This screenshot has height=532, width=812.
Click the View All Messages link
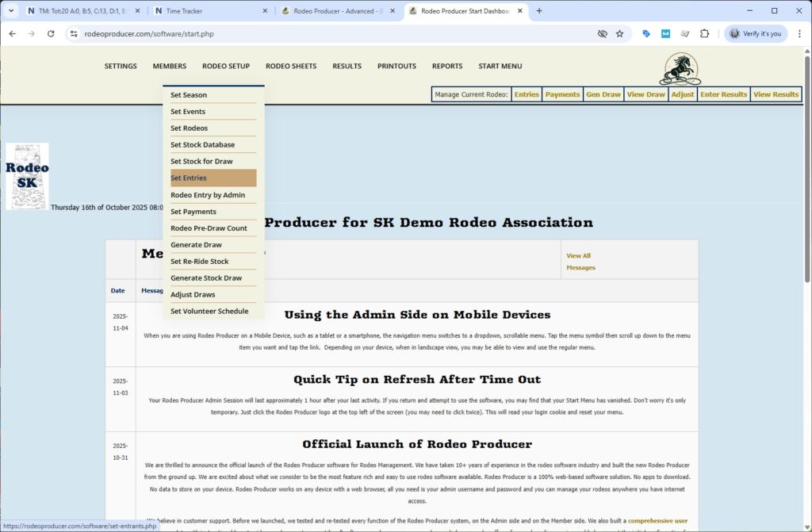(580, 262)
